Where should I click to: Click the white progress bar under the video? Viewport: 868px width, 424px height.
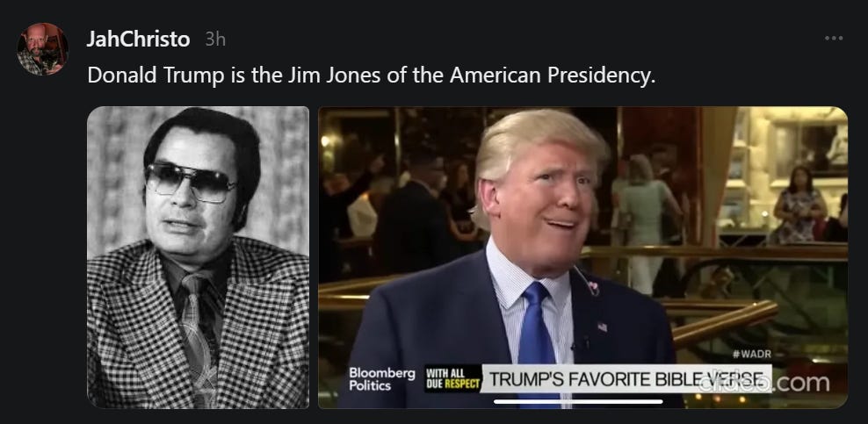pyautogui.click(x=578, y=402)
